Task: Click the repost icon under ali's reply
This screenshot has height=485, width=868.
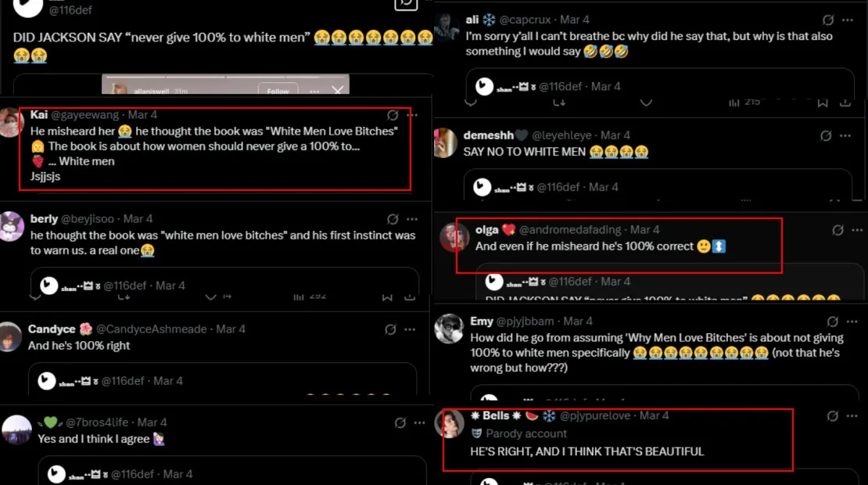Action: click(x=559, y=102)
